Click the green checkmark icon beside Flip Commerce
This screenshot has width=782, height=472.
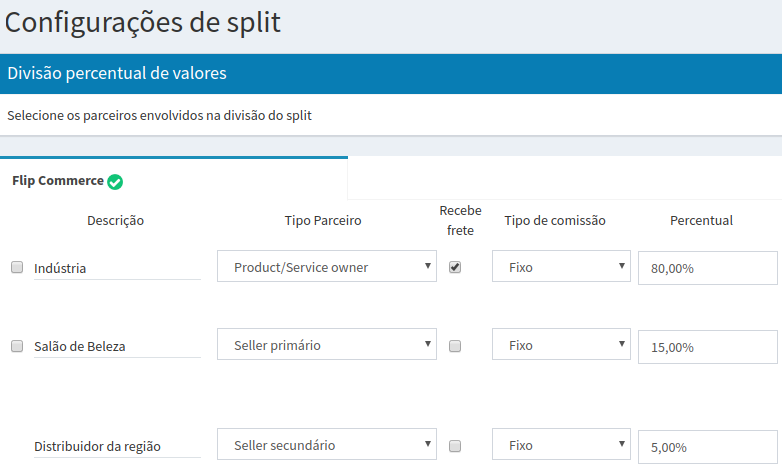point(115,182)
